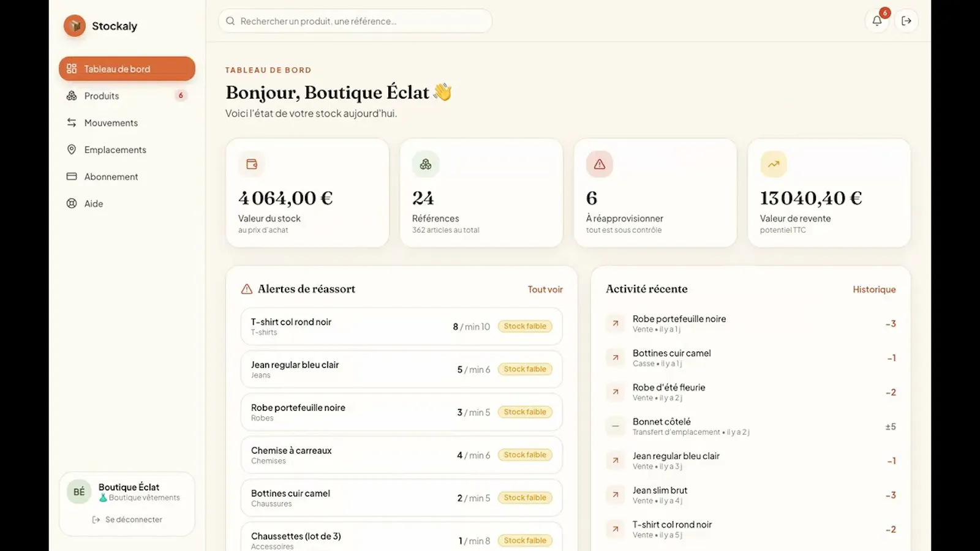Click the Aide lifebuoy icon
980x551 pixels.
(72, 203)
